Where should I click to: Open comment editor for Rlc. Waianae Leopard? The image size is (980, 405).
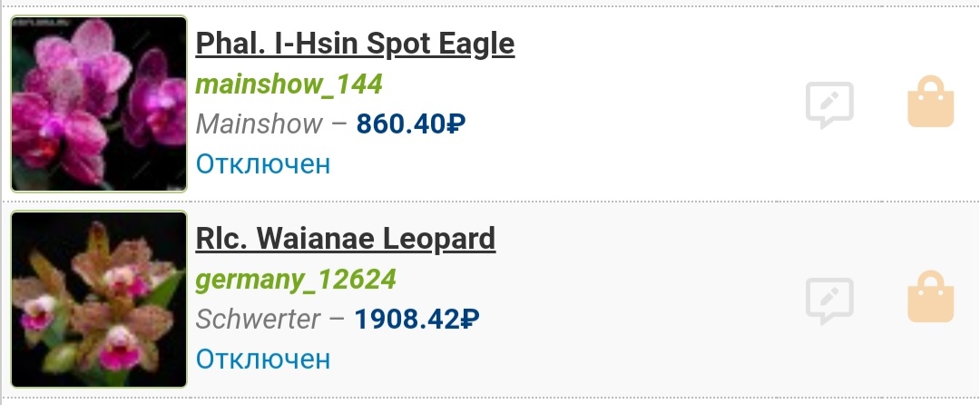829,301
